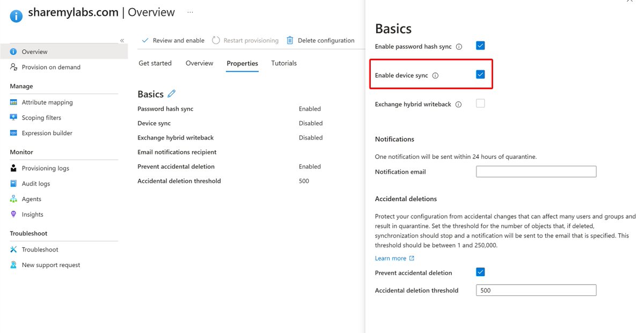Screen dimensions: 644x333
Task: Toggle Enable device sync checkbox
Action: coord(480,75)
